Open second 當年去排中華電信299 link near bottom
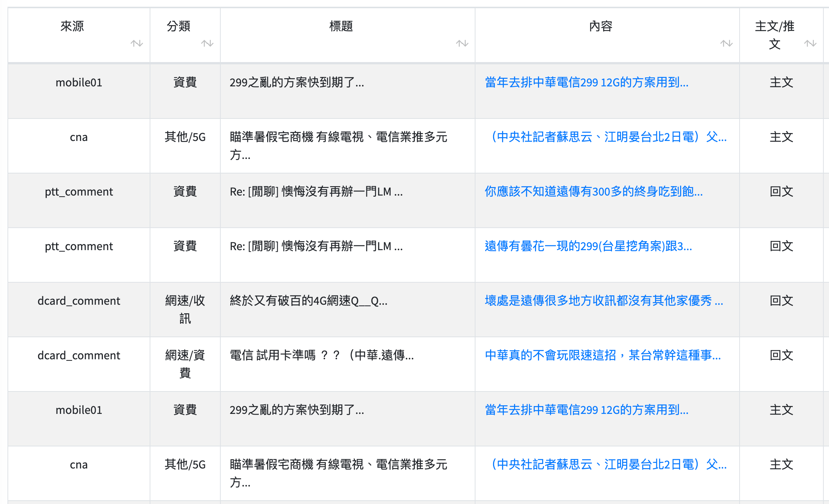Image resolution: width=829 pixels, height=504 pixels. [x=586, y=410]
